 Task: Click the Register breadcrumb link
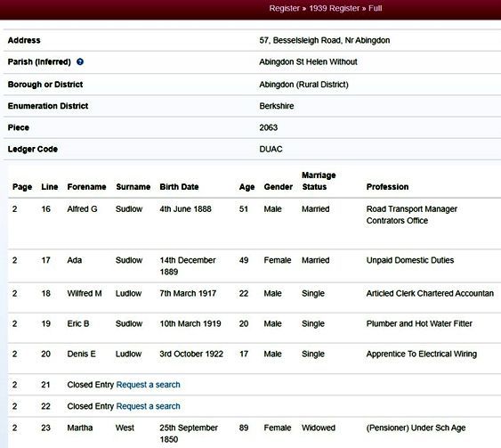[x=285, y=8]
